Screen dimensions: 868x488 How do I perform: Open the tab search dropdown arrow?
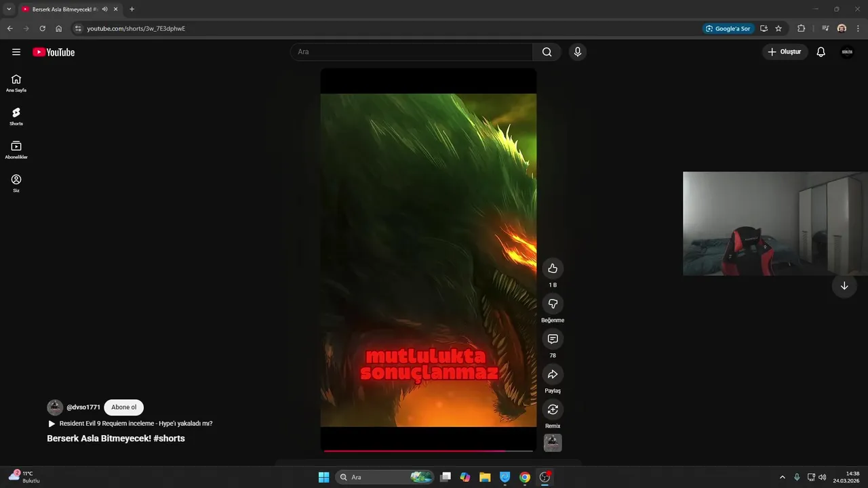pyautogui.click(x=9, y=9)
